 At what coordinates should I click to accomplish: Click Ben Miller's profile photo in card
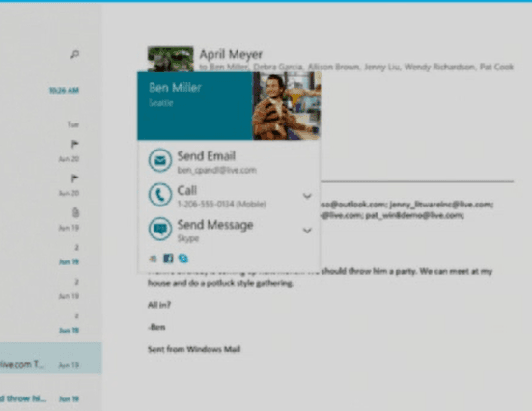pyautogui.click(x=286, y=106)
